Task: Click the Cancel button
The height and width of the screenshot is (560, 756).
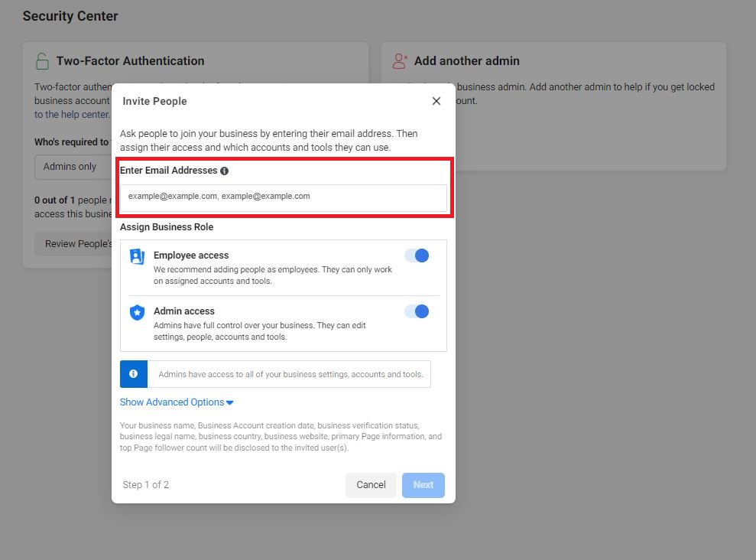Action: click(371, 485)
